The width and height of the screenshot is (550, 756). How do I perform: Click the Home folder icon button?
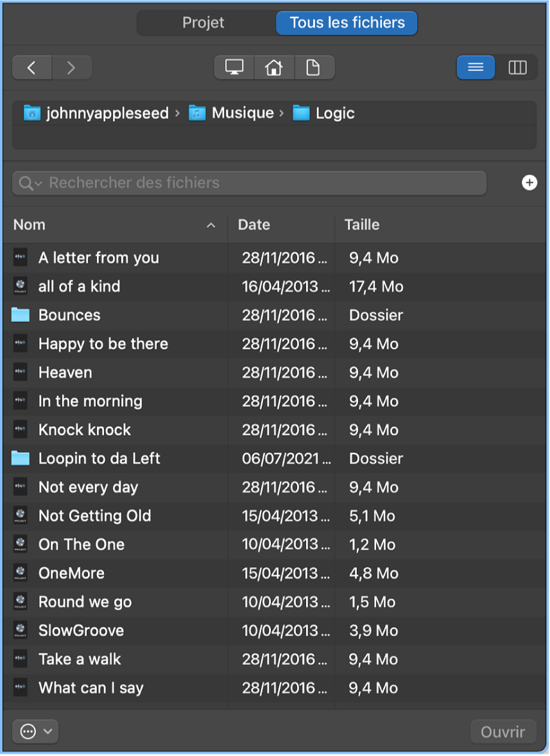pyautogui.click(x=274, y=67)
